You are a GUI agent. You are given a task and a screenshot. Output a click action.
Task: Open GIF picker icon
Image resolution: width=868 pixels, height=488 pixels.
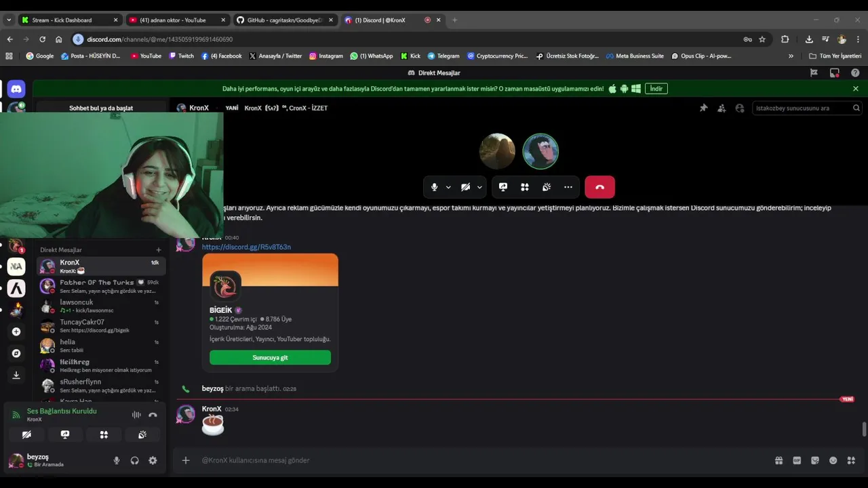797,460
